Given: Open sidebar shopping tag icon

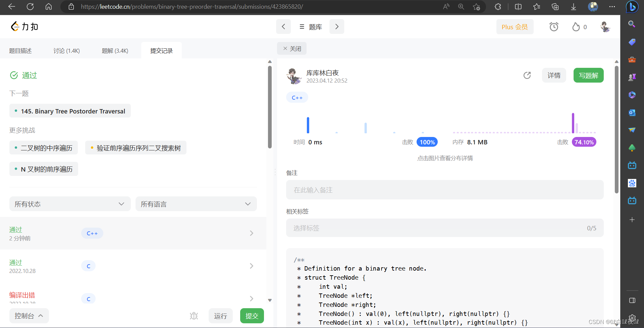Looking at the screenshot, I should click(x=632, y=42).
